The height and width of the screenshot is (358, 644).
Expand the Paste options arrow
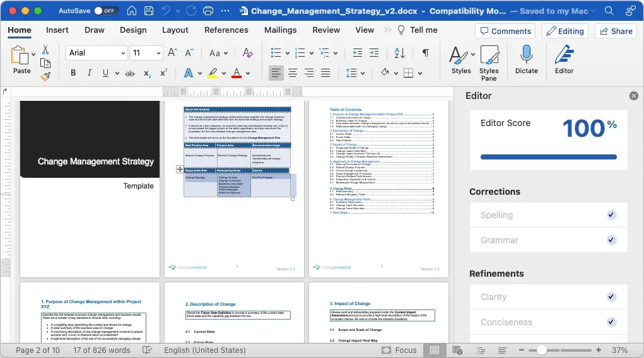pos(33,54)
